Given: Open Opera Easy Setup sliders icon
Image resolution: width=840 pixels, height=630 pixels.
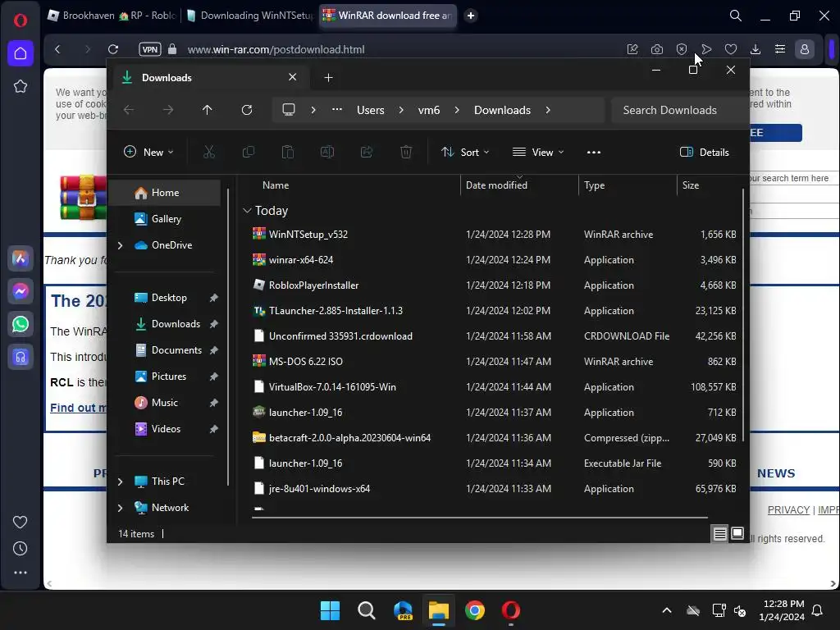Looking at the screenshot, I should (x=780, y=49).
